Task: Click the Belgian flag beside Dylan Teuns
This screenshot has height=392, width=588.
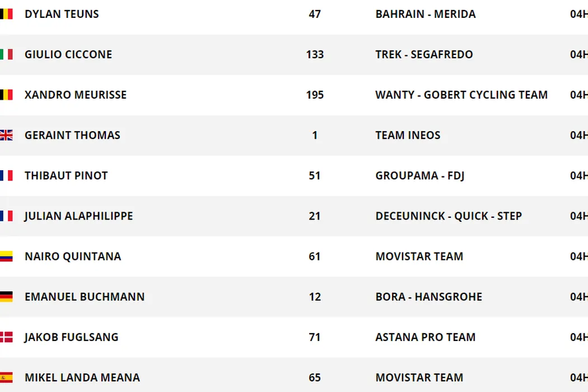Action: (x=6, y=14)
